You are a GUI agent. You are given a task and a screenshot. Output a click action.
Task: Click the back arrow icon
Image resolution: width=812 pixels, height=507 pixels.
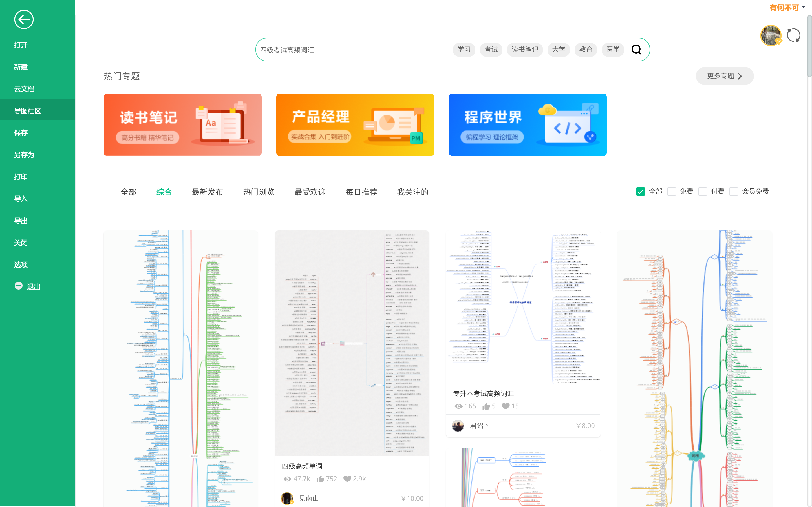point(24,19)
